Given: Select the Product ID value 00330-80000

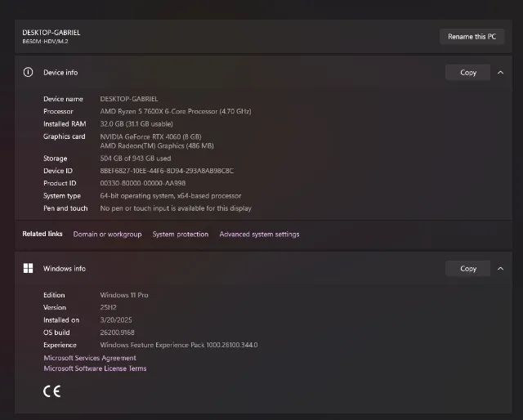Looking at the screenshot, I should [x=143, y=183].
